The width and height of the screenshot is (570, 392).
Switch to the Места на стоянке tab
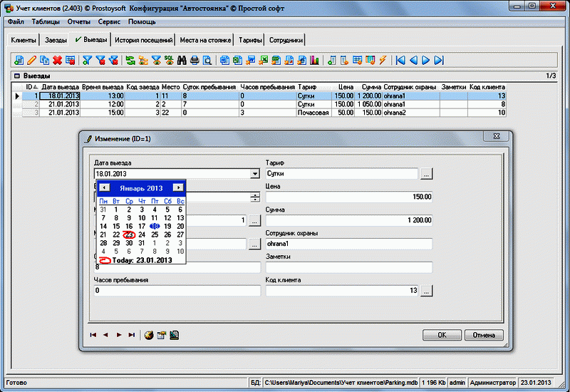(x=205, y=40)
